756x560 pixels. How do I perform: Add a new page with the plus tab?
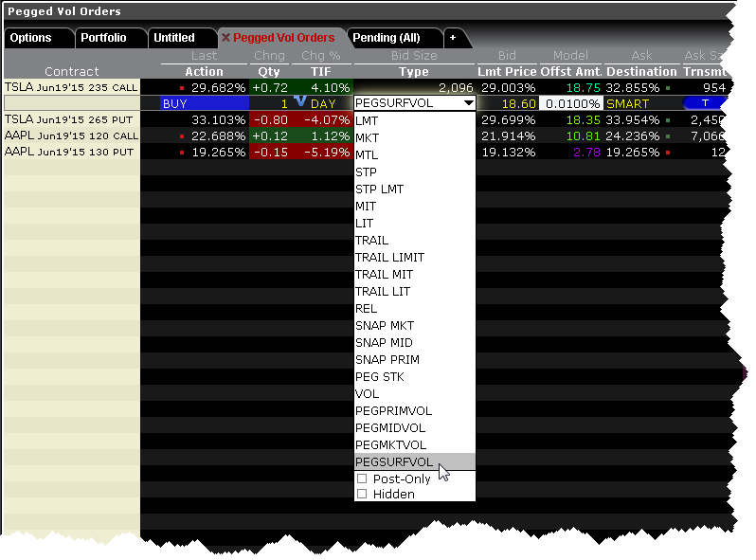(x=452, y=38)
